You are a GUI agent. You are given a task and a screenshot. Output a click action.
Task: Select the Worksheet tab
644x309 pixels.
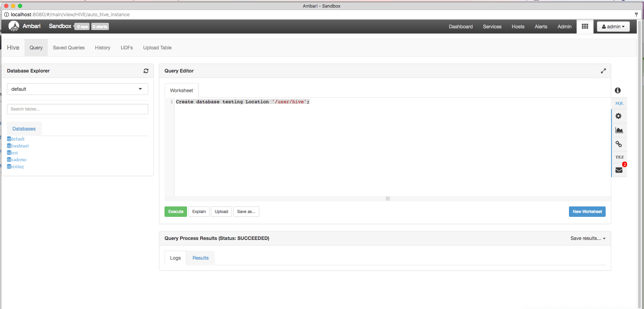click(181, 90)
